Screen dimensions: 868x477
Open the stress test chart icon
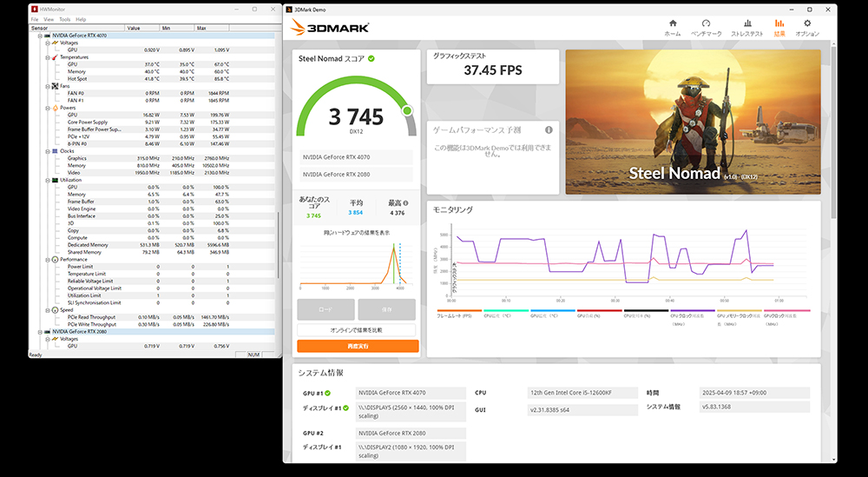(747, 23)
